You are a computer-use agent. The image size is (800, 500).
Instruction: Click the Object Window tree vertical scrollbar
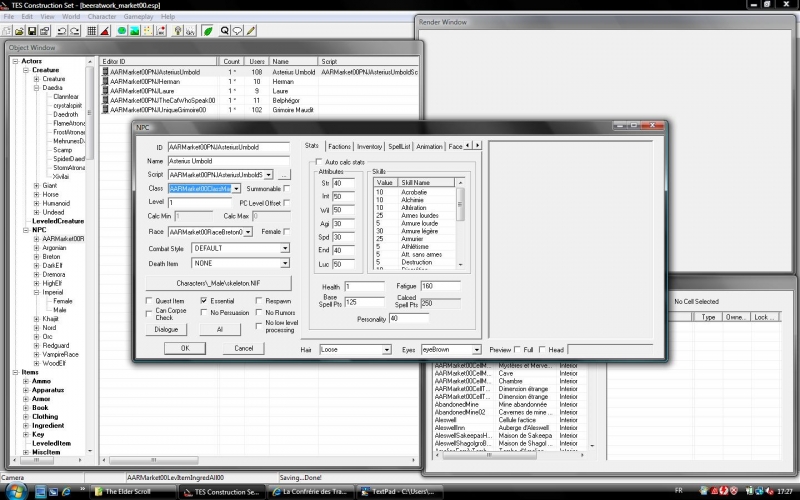click(90, 255)
